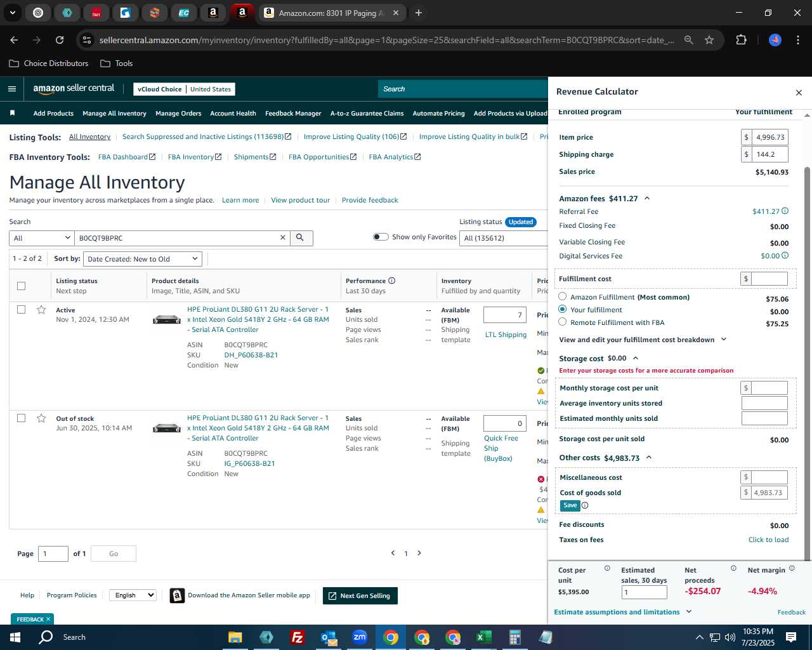Click info icon next to Save button

coord(585,506)
